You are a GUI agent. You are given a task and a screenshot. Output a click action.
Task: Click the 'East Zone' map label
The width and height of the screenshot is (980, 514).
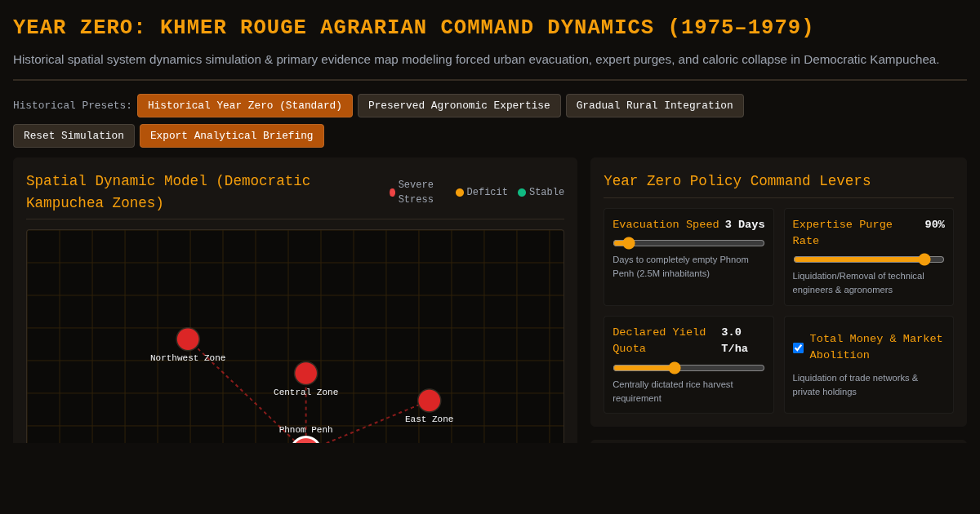[430, 419]
